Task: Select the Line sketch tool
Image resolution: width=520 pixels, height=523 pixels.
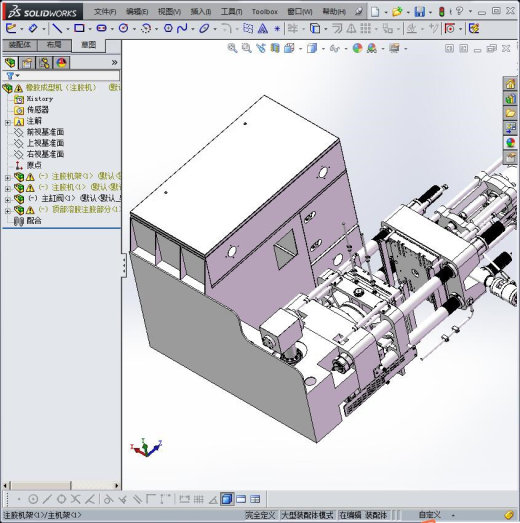Action: [57, 29]
